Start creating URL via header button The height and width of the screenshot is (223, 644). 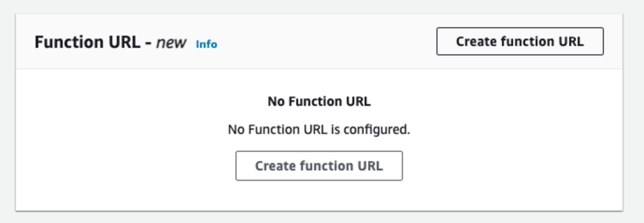point(519,41)
